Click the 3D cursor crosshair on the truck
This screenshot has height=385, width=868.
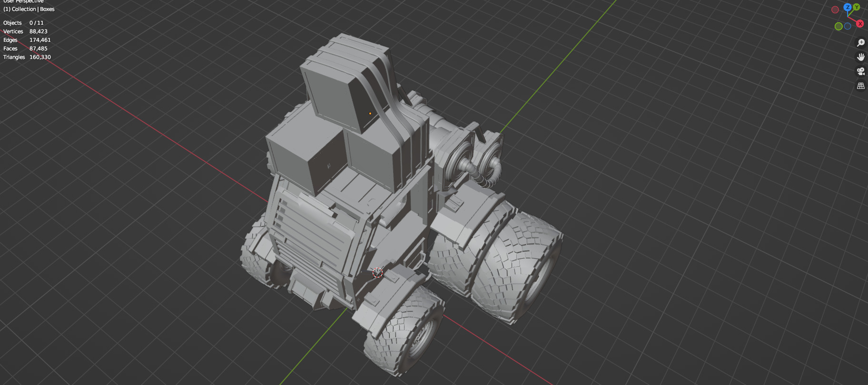pos(377,272)
